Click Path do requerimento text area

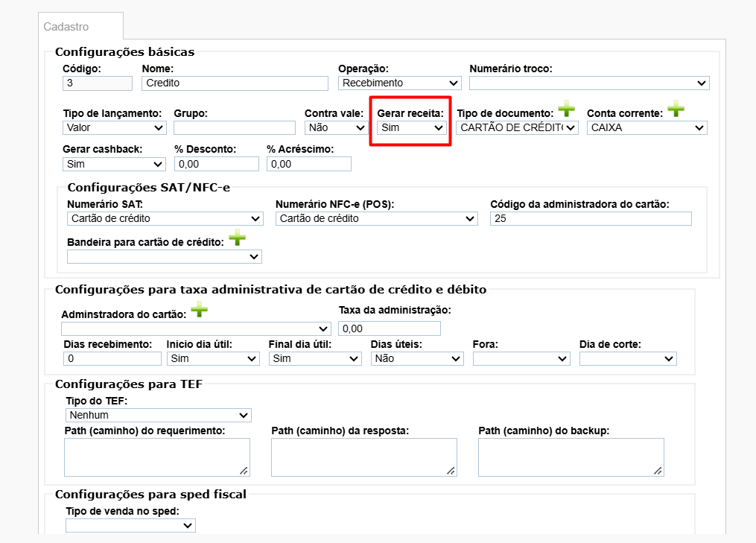[157, 457]
